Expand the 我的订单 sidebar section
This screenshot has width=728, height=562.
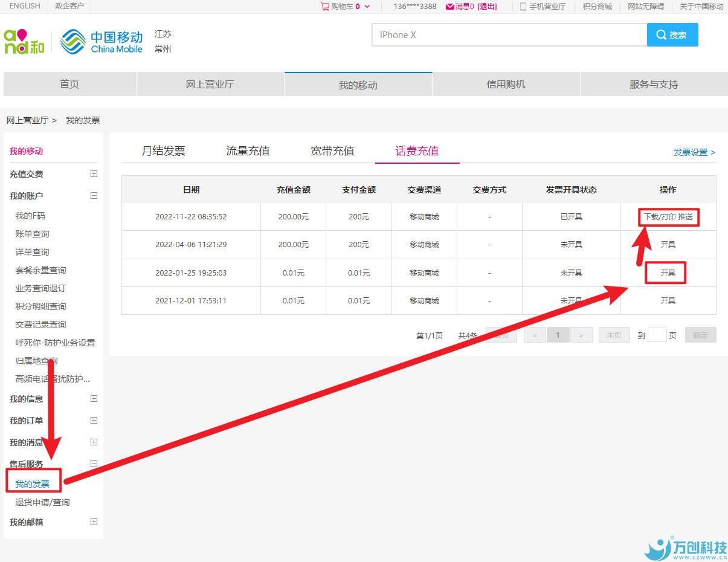pos(94,421)
